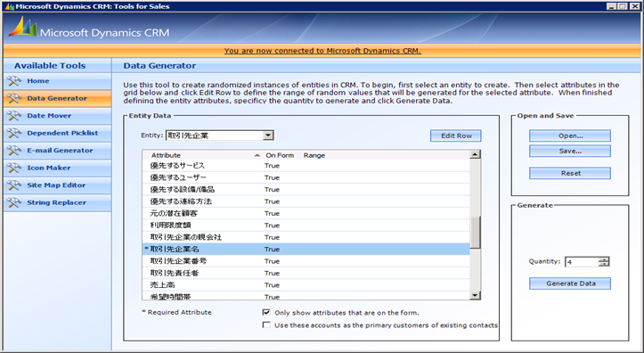The width and height of the screenshot is (644, 353).
Task: Toggle Only show attributes on the form
Action: click(266, 312)
